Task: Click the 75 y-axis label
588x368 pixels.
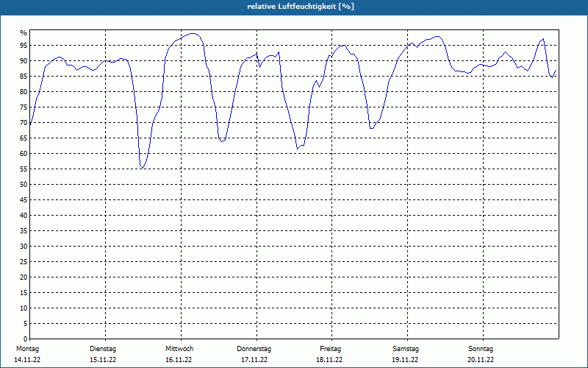Action: tap(24, 107)
